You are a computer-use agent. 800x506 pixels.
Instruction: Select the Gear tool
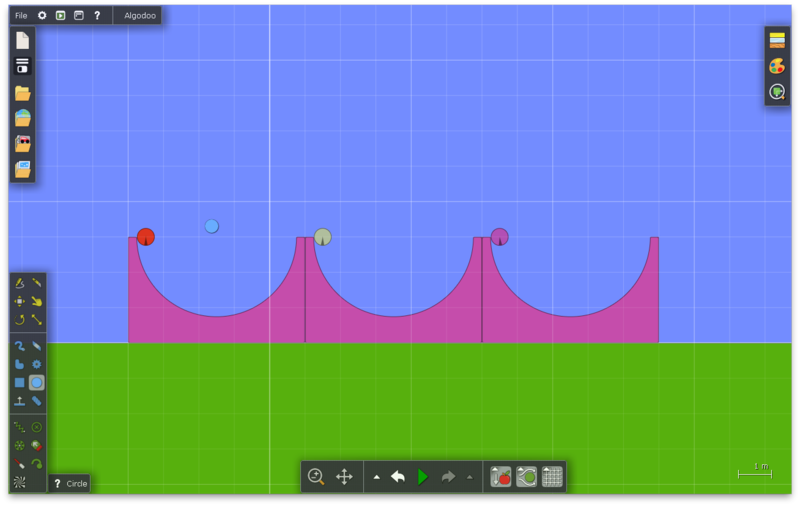tap(37, 364)
